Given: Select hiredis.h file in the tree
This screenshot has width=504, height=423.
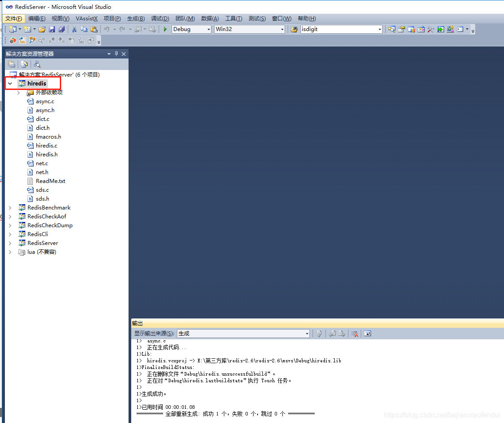Looking at the screenshot, I should 47,155.
